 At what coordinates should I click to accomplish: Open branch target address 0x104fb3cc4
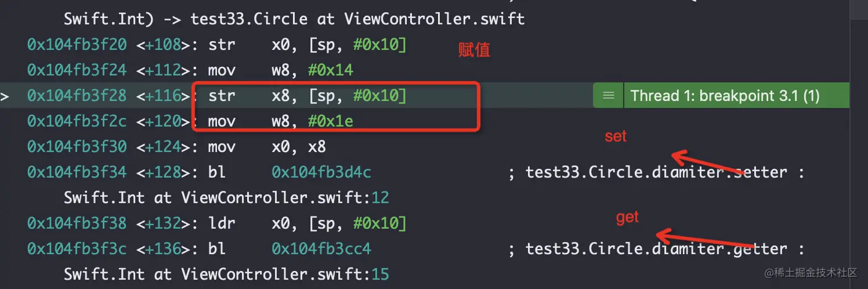click(321, 249)
